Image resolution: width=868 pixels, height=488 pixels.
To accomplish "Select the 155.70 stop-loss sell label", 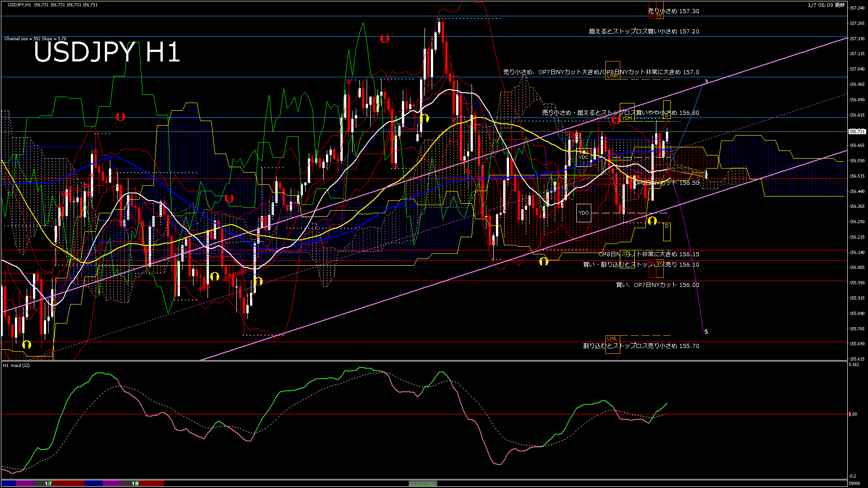I will point(641,346).
